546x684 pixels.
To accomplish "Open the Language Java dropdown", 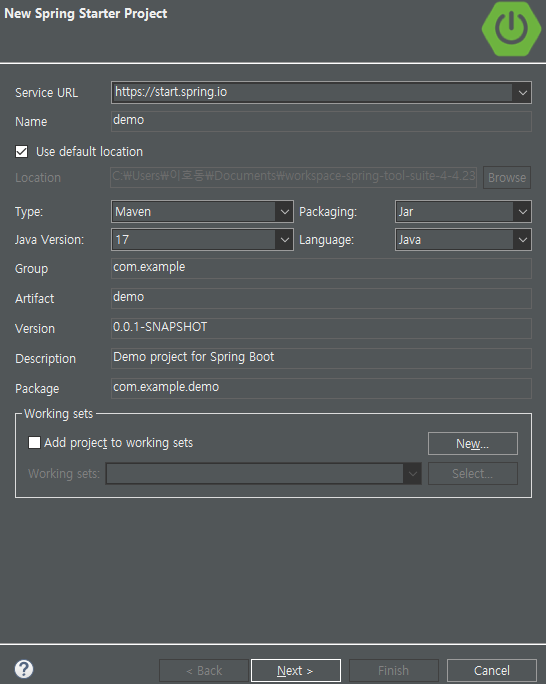I will (x=463, y=239).
